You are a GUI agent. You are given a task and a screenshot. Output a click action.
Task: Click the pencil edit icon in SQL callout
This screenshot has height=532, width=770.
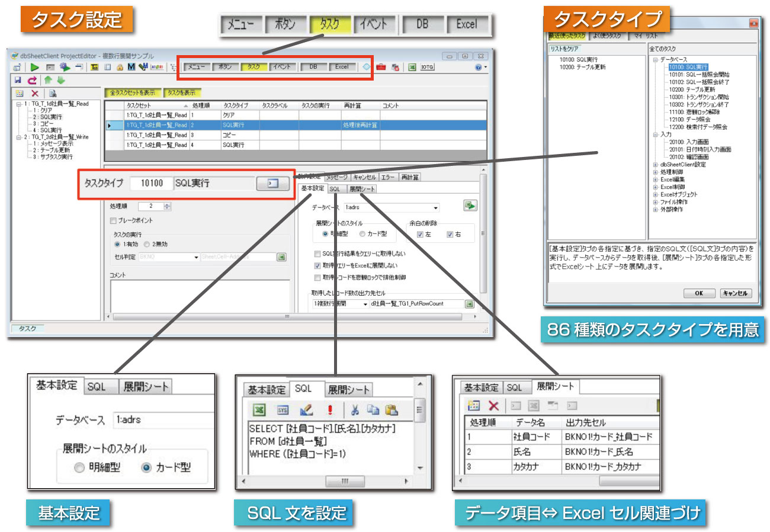point(306,410)
